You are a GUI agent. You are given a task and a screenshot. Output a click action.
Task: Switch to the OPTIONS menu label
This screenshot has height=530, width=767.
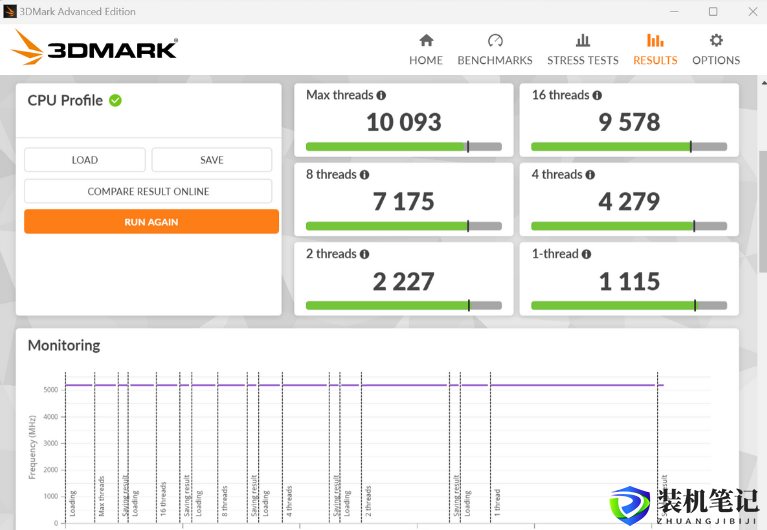pyautogui.click(x=716, y=60)
